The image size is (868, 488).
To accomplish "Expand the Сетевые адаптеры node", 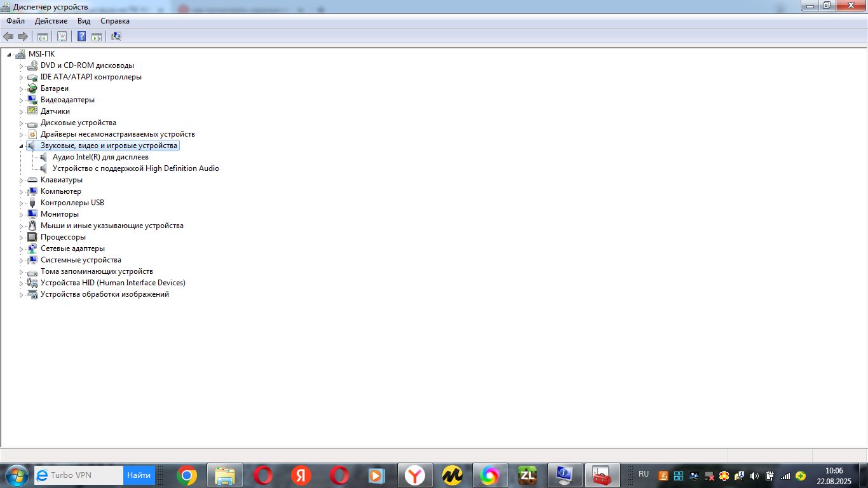I will [21, 249].
